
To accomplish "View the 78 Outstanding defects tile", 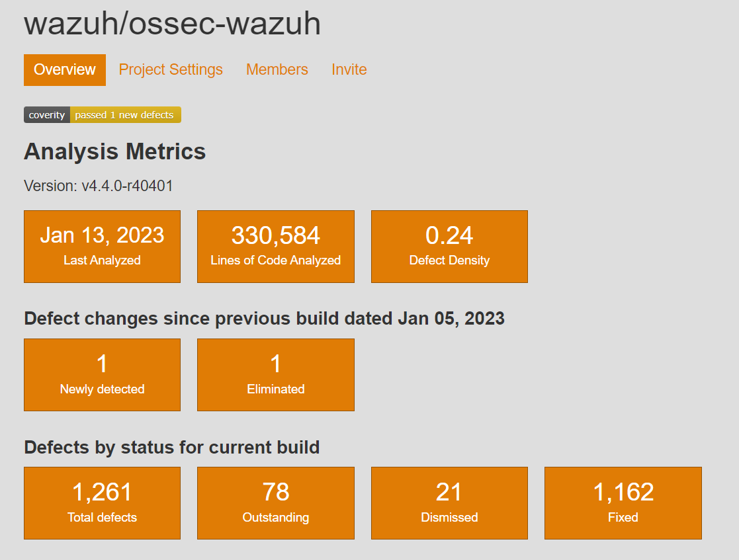I will click(275, 502).
